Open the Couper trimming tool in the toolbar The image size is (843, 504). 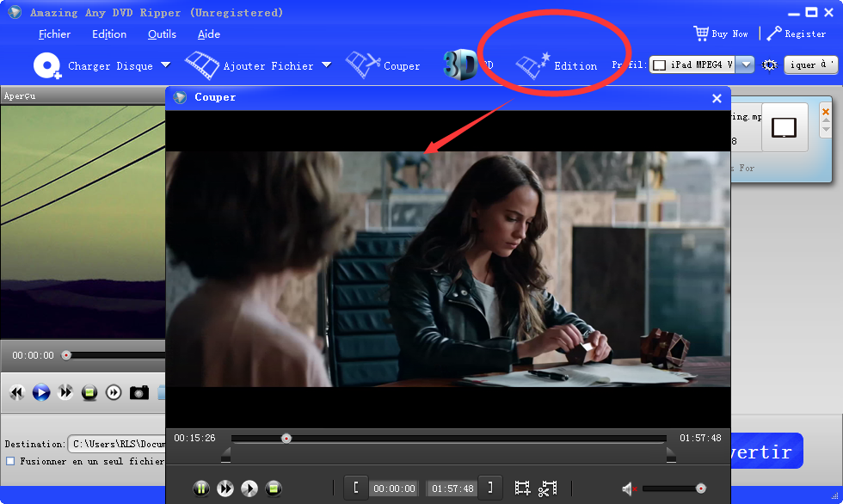coord(383,65)
